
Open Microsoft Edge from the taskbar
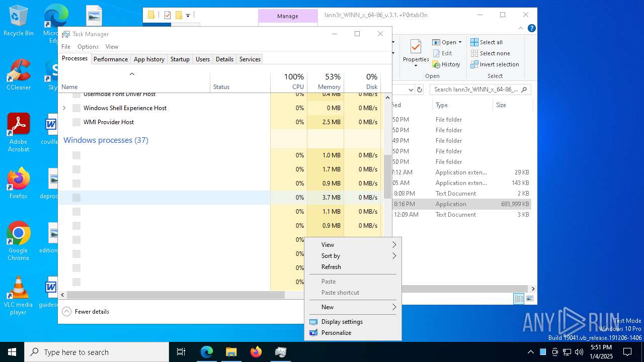tap(207, 352)
